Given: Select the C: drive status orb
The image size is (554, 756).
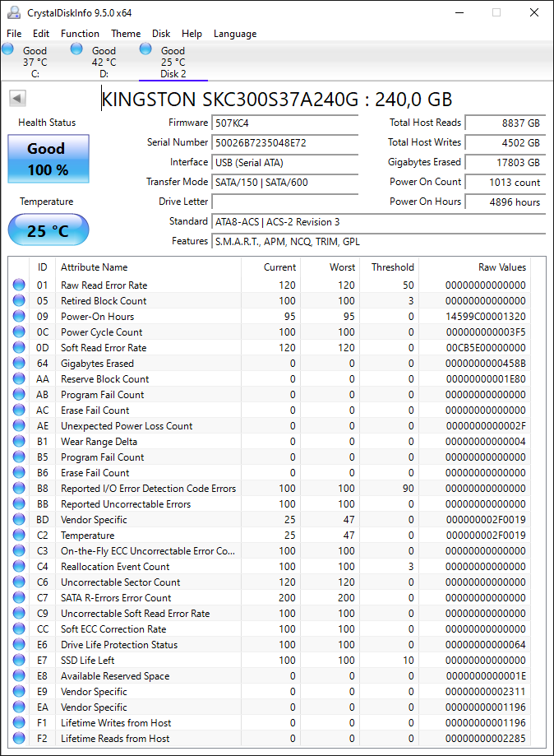Looking at the screenshot, I should click(x=7, y=49).
